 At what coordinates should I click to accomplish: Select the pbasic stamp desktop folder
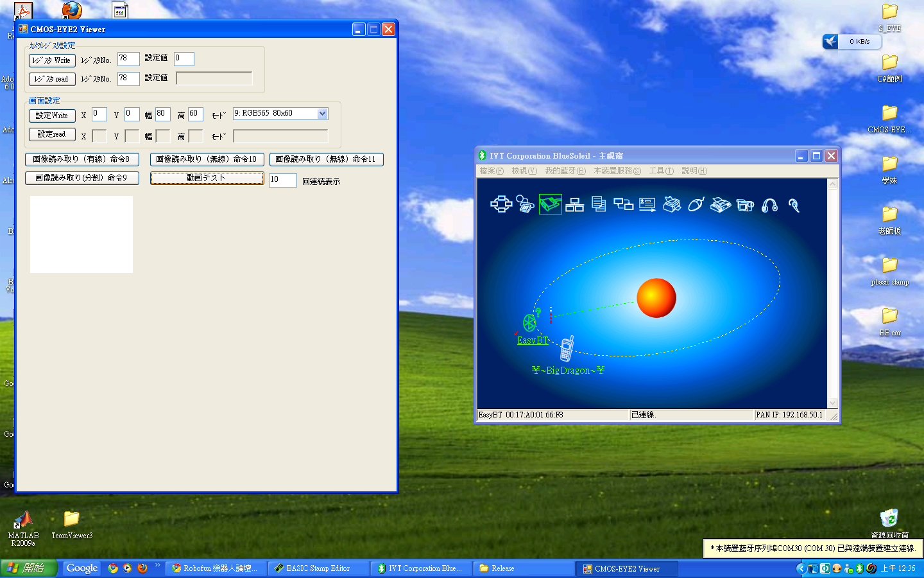(889, 271)
